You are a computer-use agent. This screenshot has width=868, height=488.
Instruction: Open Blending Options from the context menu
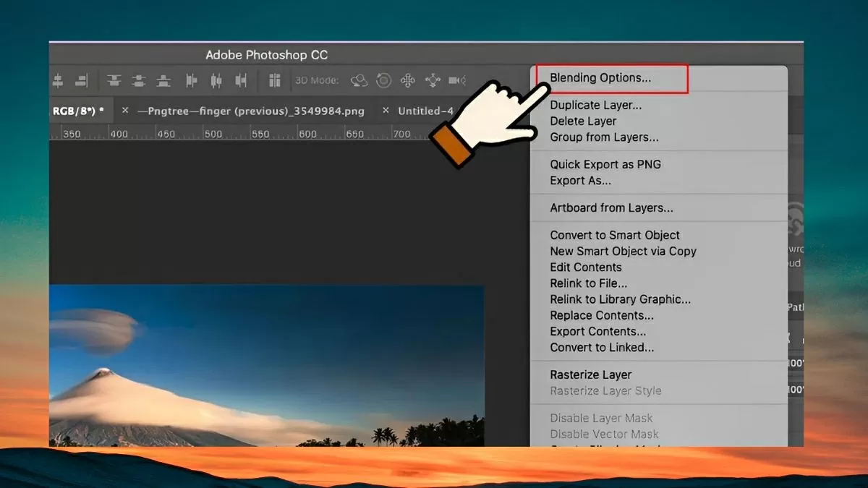click(600, 78)
